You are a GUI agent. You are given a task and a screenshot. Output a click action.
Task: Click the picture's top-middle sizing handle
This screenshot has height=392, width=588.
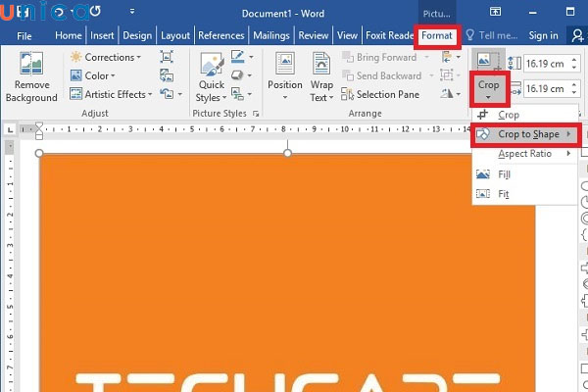[x=287, y=154]
